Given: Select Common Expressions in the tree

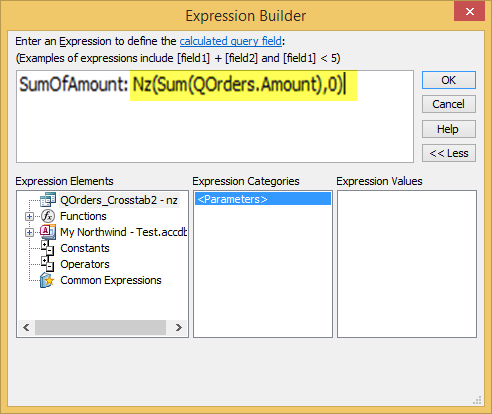Looking at the screenshot, I should coord(111,280).
